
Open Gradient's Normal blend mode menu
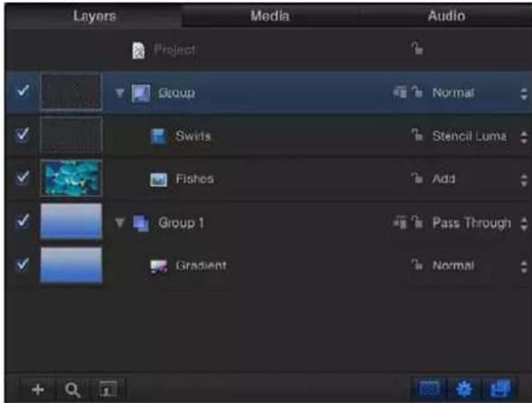pos(453,265)
